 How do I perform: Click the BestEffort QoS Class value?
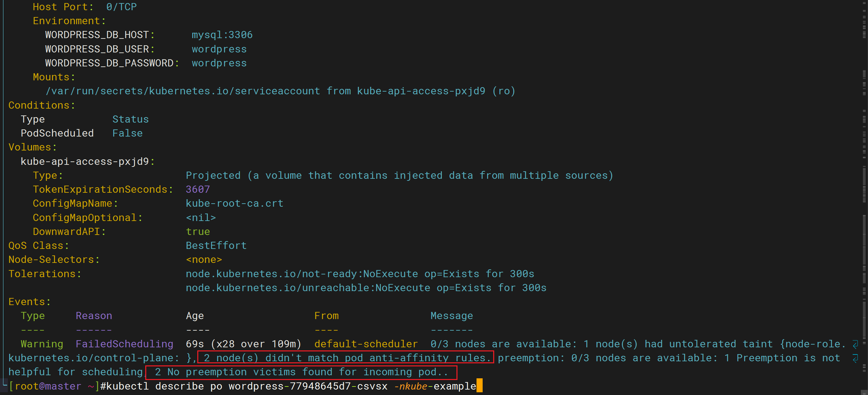[x=216, y=246]
